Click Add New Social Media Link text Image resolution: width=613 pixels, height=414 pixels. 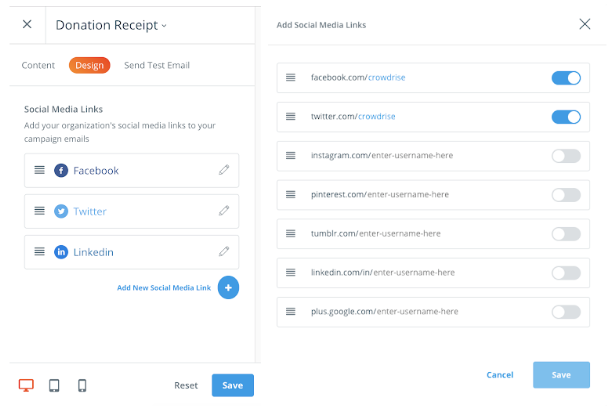164,288
